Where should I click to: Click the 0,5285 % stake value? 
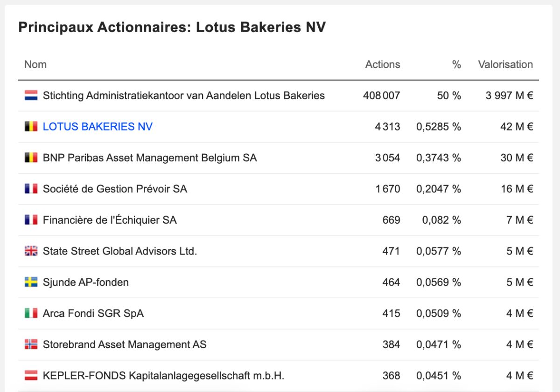[439, 126]
